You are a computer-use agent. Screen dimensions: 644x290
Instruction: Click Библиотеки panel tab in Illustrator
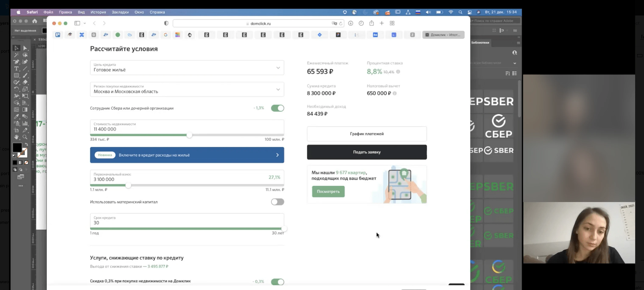(480, 42)
